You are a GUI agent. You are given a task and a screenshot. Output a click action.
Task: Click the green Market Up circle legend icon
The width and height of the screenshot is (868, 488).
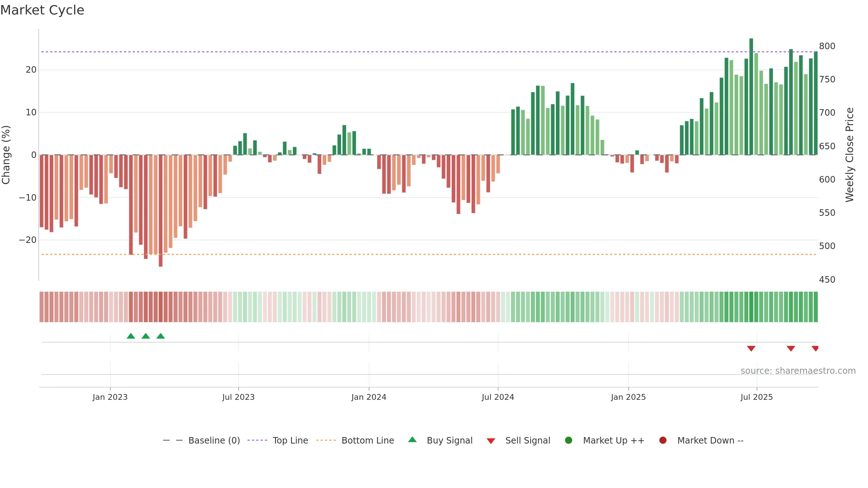(x=569, y=440)
